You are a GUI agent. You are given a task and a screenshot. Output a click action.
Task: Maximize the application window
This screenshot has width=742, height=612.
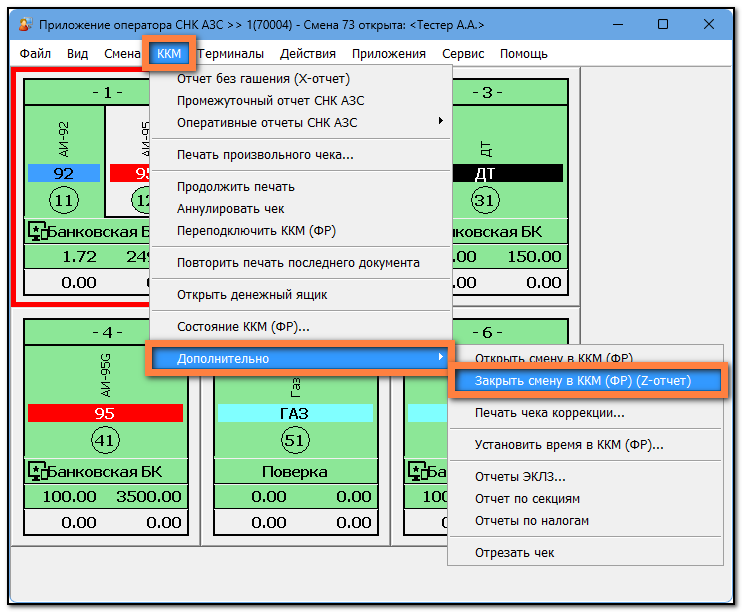pyautogui.click(x=663, y=24)
